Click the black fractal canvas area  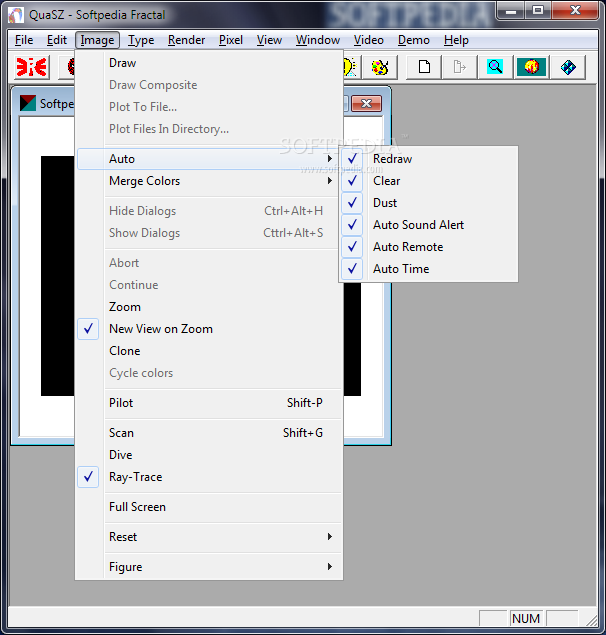click(58, 275)
